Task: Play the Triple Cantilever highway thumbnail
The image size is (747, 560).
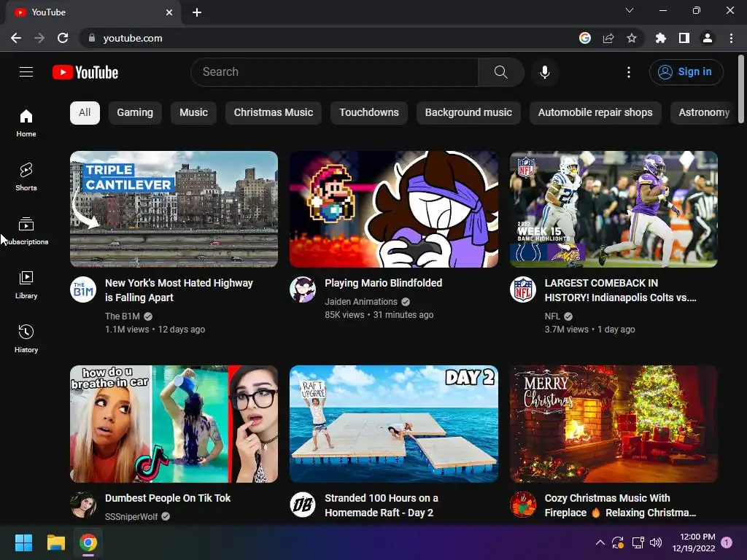Action: point(174,209)
